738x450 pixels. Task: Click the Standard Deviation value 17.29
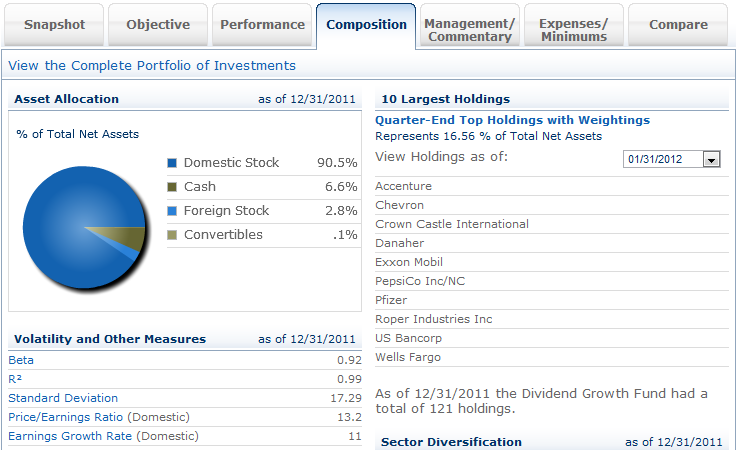pyautogui.click(x=346, y=398)
